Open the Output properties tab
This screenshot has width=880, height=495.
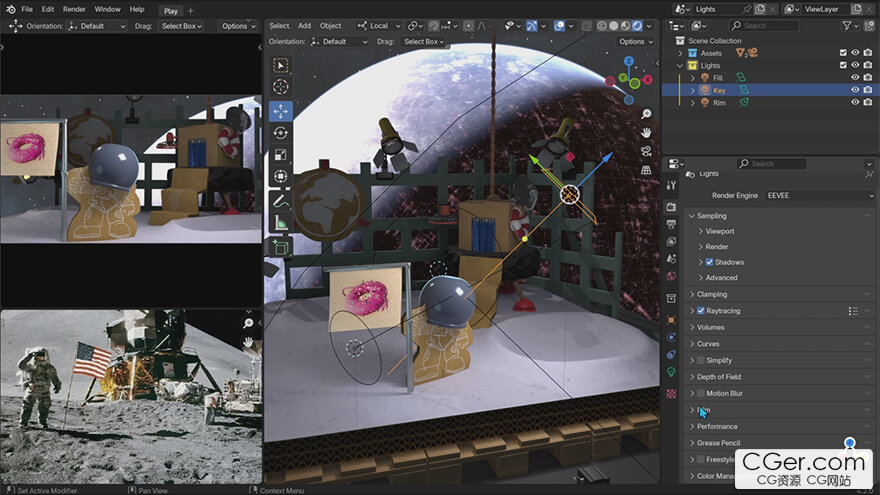[671, 224]
